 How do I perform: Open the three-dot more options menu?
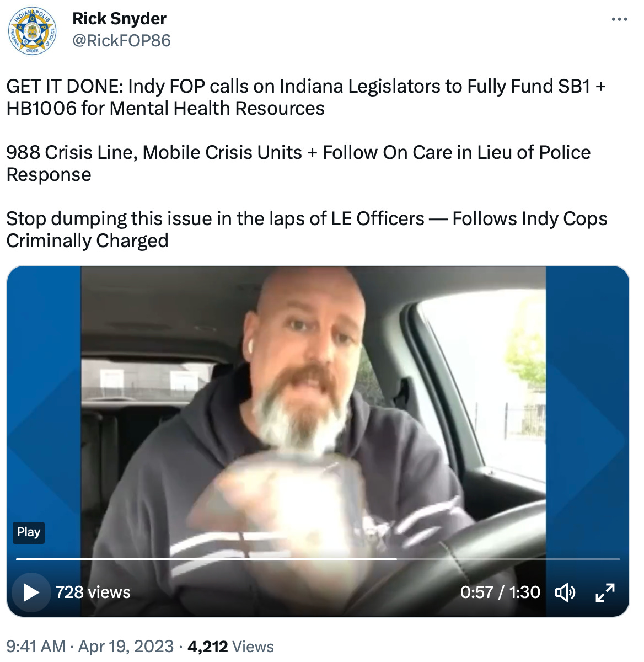point(619,19)
